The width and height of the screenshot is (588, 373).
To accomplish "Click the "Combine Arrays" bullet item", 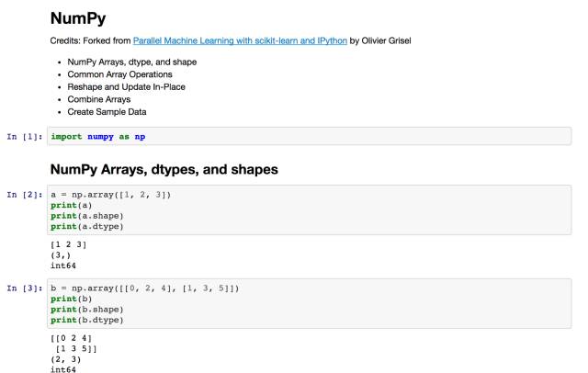I will [99, 99].
